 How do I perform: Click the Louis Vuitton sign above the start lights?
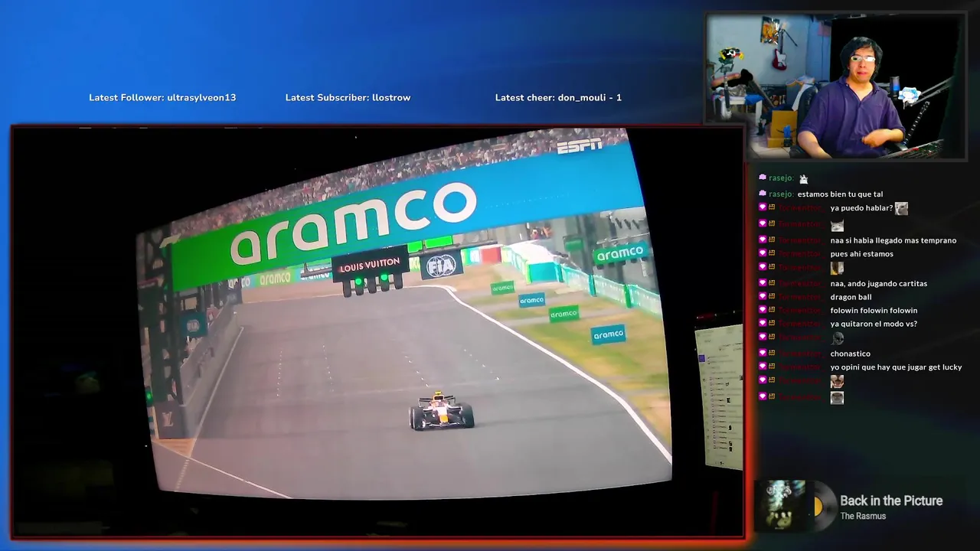point(369,266)
